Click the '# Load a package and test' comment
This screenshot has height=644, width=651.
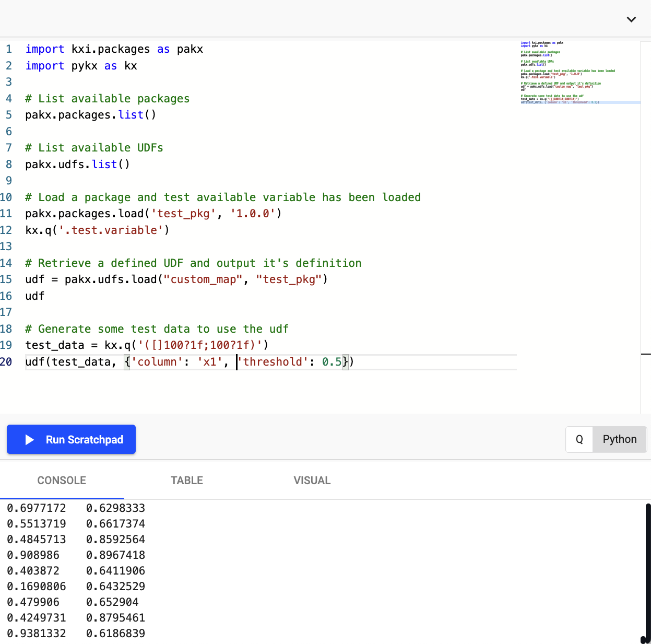point(223,197)
